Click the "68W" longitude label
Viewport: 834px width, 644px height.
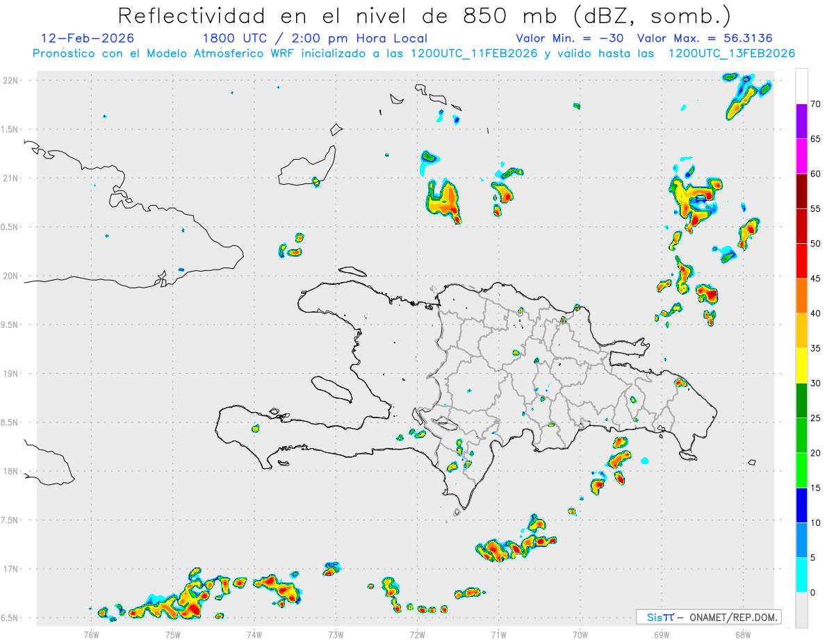[x=743, y=634]
